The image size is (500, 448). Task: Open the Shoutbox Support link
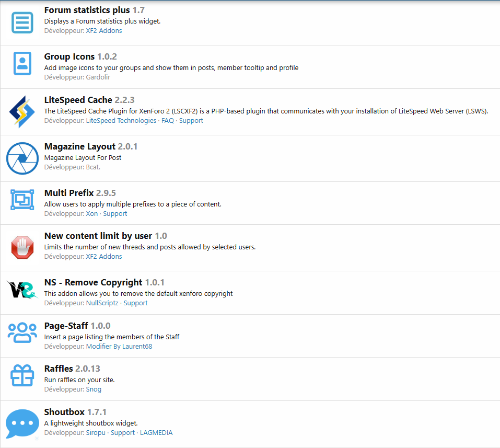click(123, 433)
